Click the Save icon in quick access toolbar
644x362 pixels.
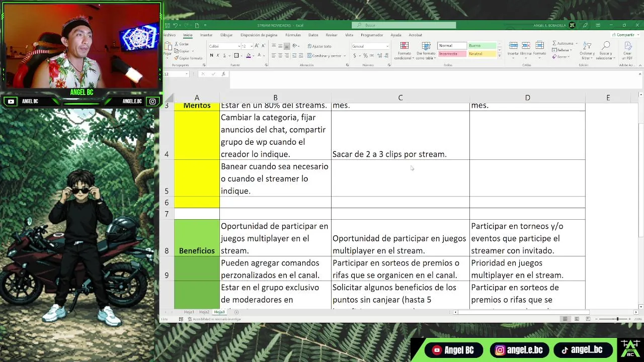(x=167, y=25)
